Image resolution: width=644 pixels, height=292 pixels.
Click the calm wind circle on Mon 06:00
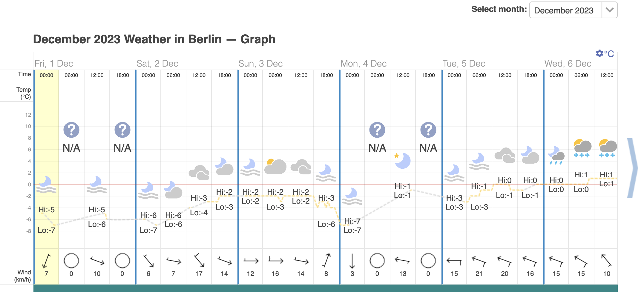(377, 261)
